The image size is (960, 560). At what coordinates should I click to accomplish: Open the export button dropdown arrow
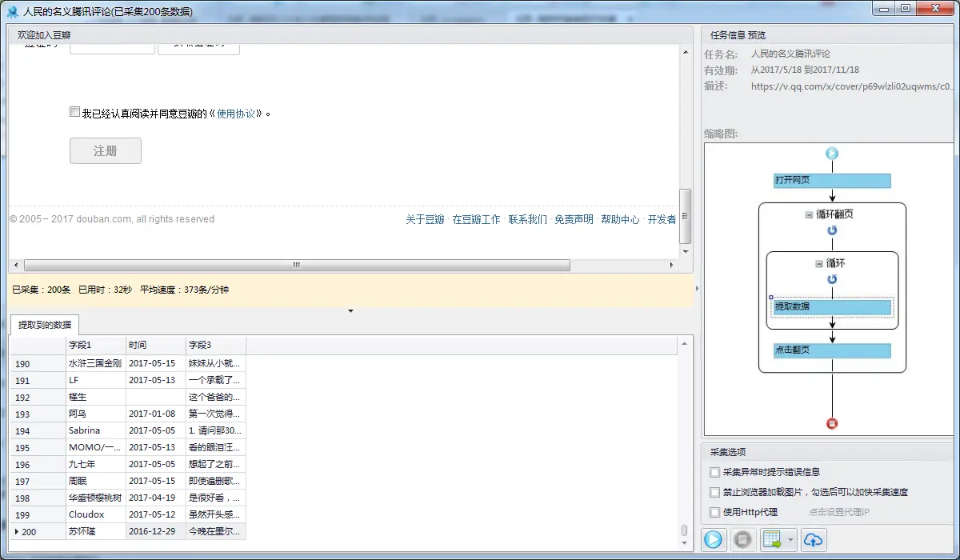tap(790, 540)
